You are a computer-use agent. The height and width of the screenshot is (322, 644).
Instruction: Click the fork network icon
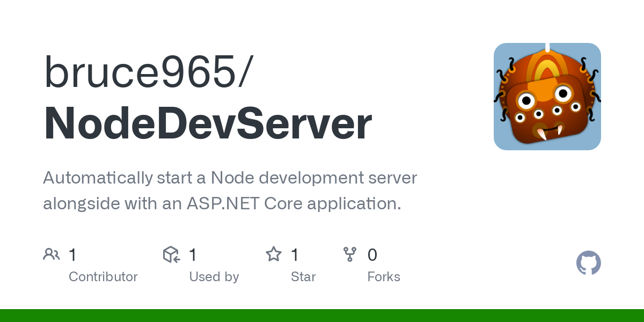coord(349,254)
